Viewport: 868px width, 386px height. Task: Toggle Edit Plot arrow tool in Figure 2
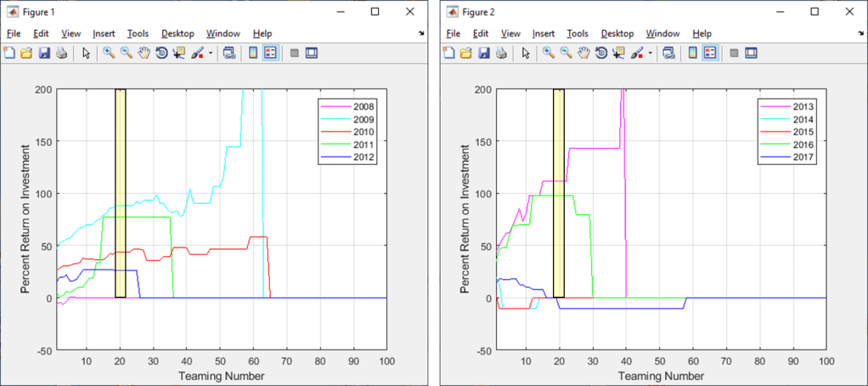pyautogui.click(x=526, y=53)
